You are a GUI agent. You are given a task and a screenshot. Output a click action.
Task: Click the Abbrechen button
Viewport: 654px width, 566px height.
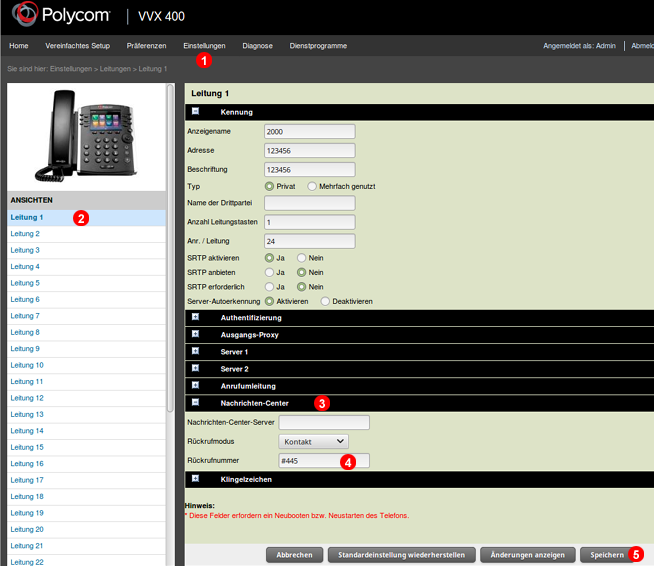point(294,555)
